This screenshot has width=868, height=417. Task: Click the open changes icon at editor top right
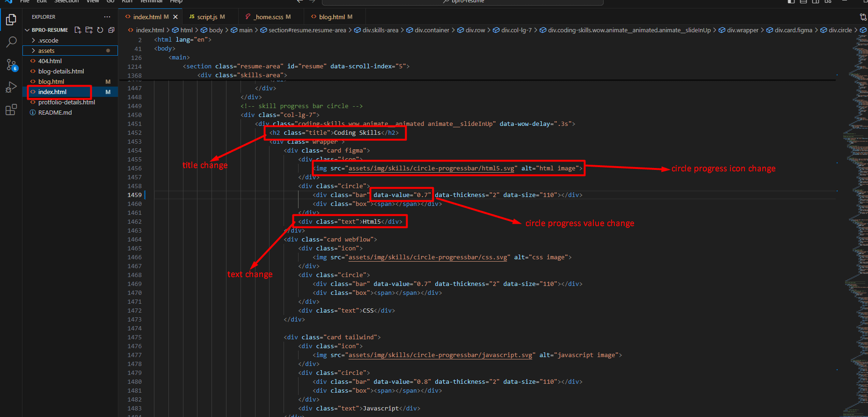863,17
